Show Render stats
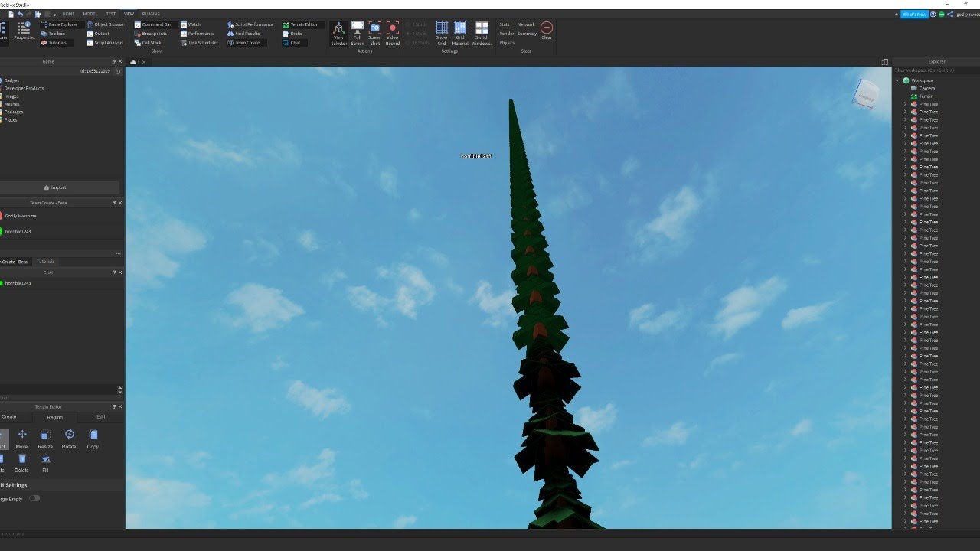Screen dimensions: 980x551 click(506, 34)
